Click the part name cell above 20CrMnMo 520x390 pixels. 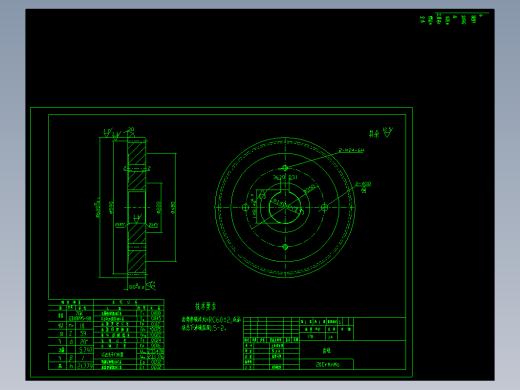coord(327,350)
